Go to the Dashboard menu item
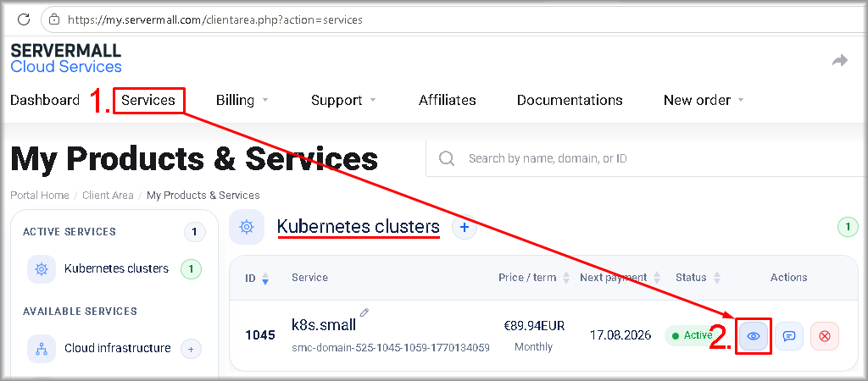Viewport: 868px width, 381px height. [x=45, y=100]
